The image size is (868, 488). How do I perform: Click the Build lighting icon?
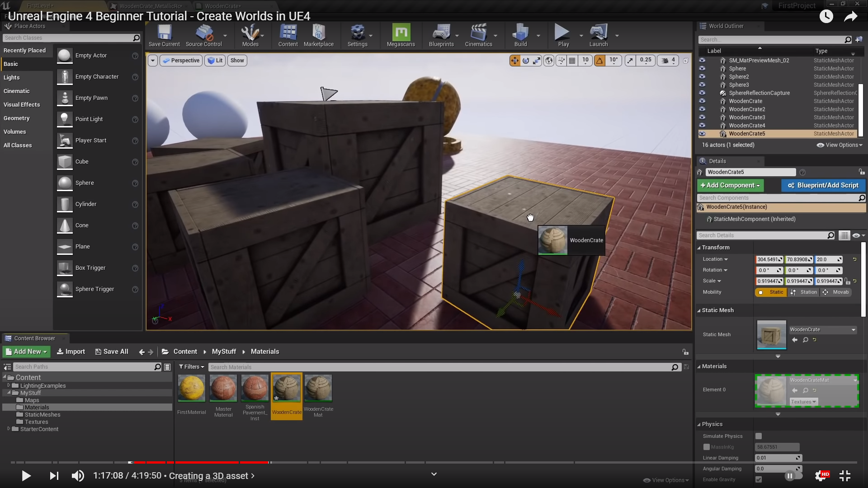click(x=520, y=33)
